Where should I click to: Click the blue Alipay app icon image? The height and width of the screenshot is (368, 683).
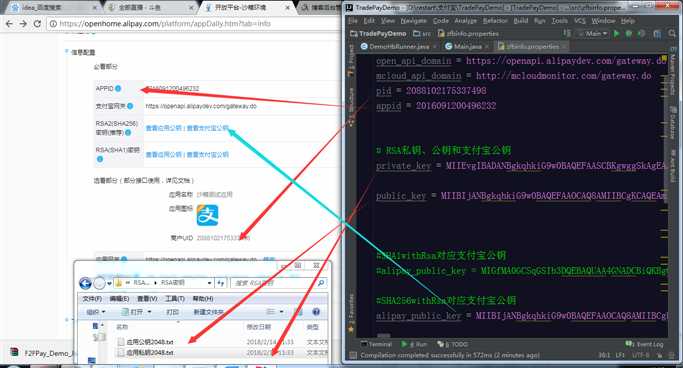[x=207, y=215]
